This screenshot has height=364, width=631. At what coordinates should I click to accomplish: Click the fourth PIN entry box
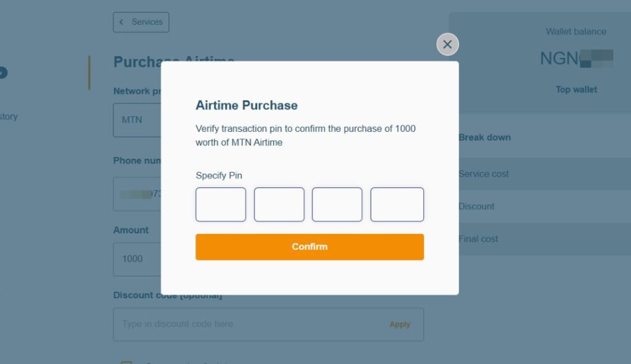pyautogui.click(x=397, y=204)
